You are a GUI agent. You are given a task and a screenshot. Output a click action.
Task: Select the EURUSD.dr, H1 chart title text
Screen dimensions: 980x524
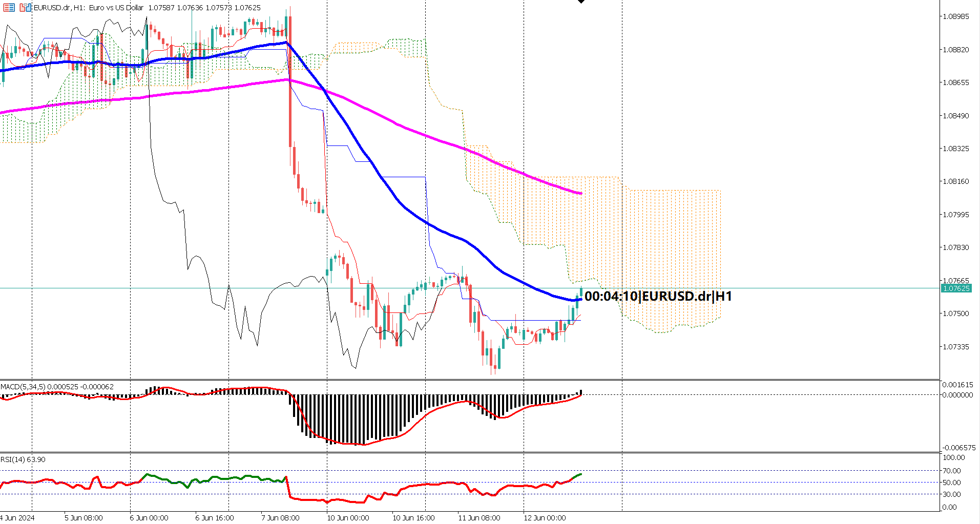click(x=56, y=8)
